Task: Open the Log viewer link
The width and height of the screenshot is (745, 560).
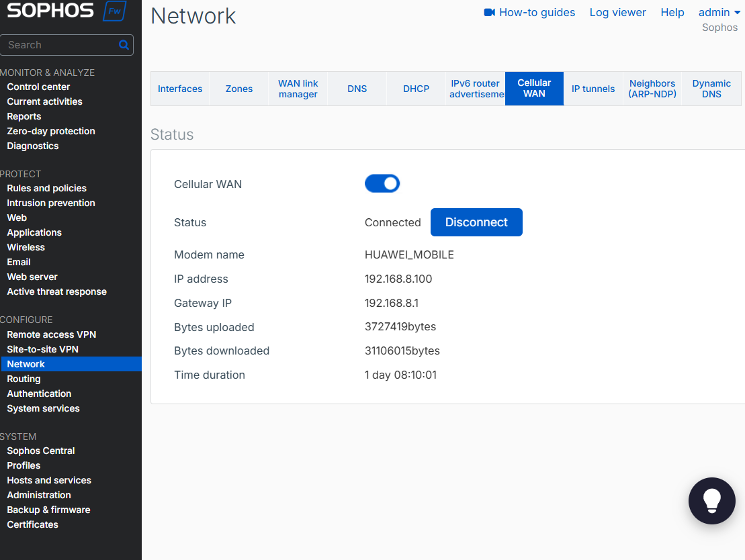Action: click(x=617, y=13)
